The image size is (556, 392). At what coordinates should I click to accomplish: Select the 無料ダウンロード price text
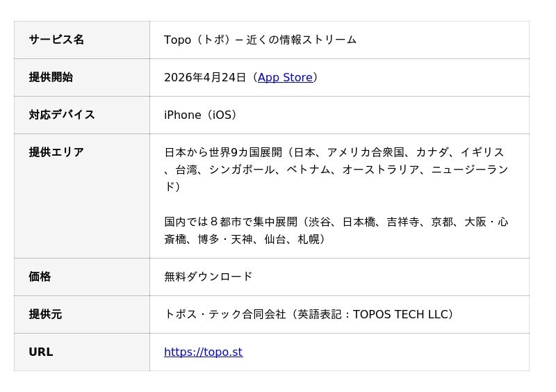pyautogui.click(x=208, y=277)
